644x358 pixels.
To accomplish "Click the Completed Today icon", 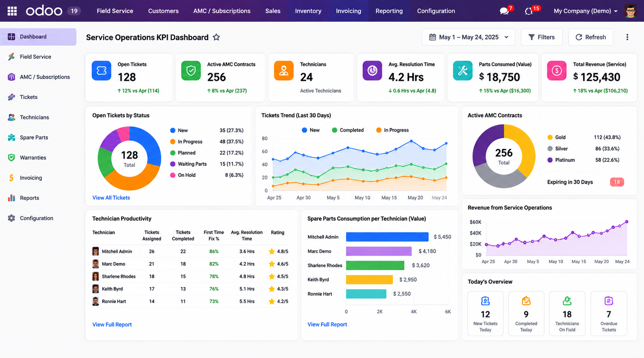I will (526, 301).
